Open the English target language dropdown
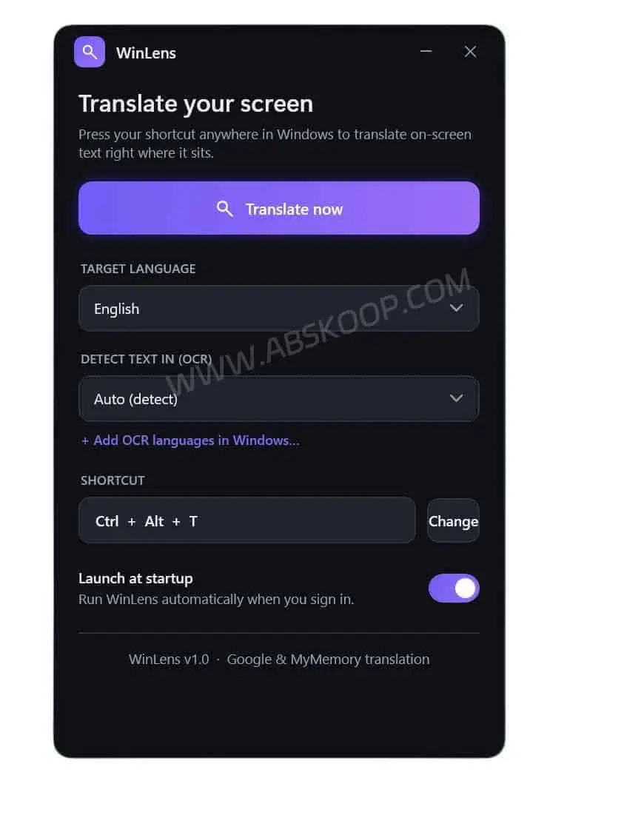Screen dimensions: 644x818 point(279,308)
